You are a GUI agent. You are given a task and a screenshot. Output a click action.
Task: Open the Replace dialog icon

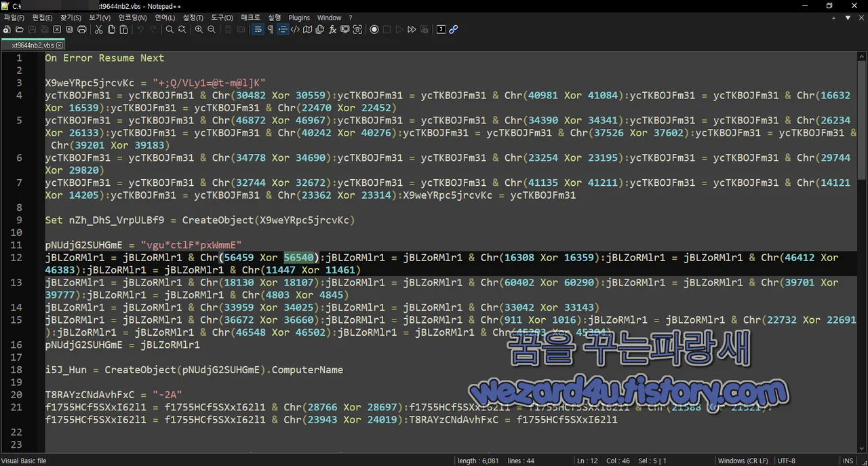pos(182,30)
